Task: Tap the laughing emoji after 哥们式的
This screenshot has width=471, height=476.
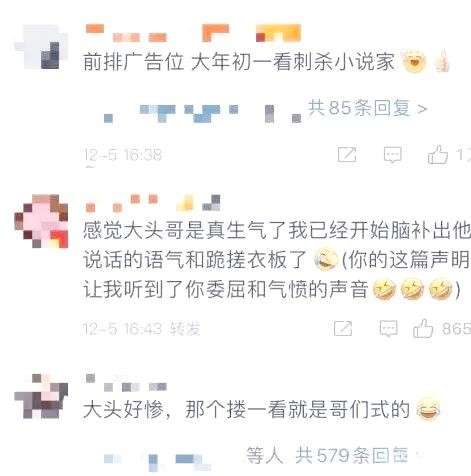Action: pos(428,409)
